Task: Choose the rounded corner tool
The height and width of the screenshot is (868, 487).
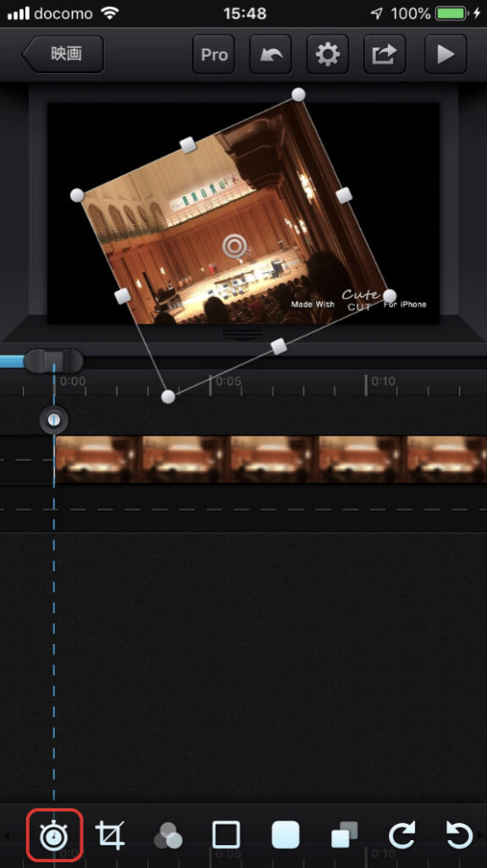Action: (x=285, y=835)
